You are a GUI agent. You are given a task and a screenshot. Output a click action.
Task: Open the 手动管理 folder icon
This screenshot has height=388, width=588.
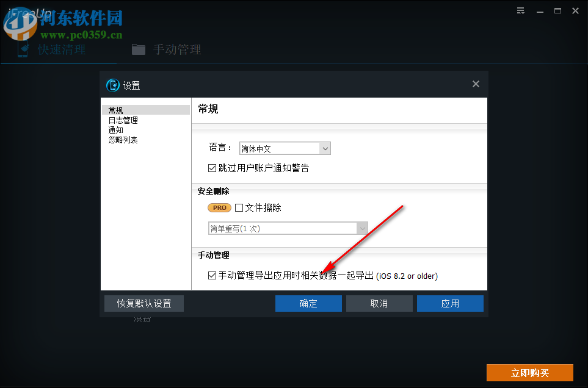(x=138, y=49)
